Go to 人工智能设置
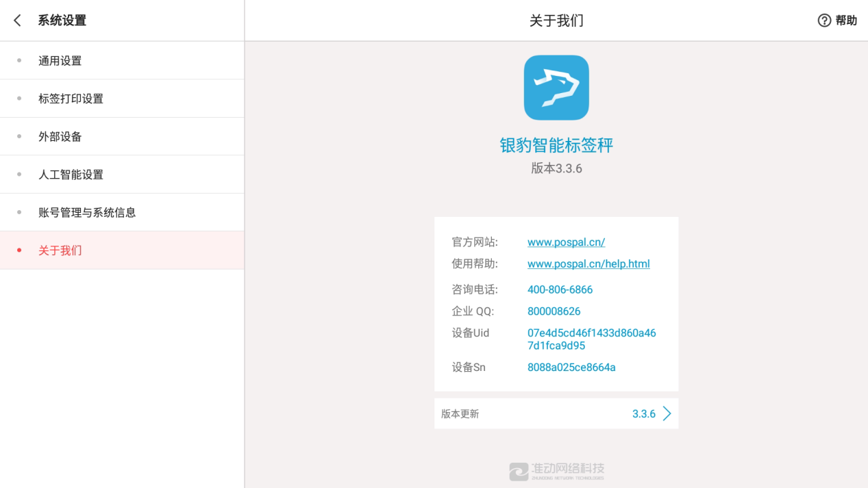The image size is (868, 488). pos(122,175)
